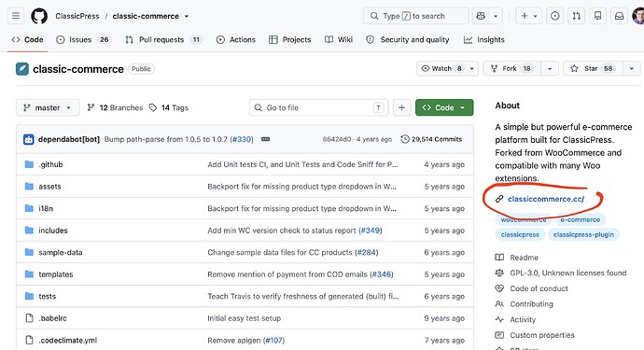The image size is (644, 350).
Task: Open the dependabot[bot] author avatar
Action: pos(29,139)
